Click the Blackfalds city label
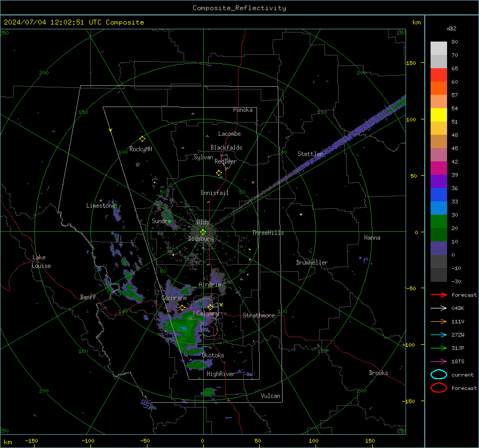The image size is (479, 448). [x=226, y=148]
